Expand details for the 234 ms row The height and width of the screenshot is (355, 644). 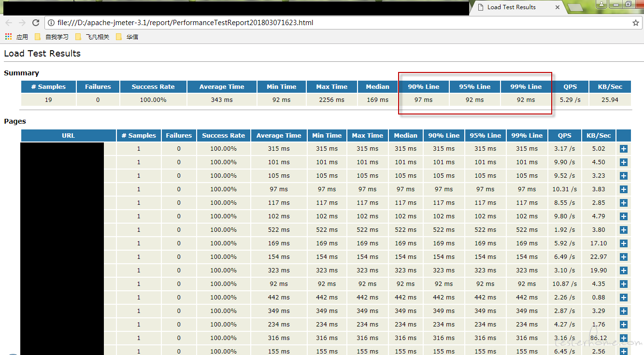[623, 325]
